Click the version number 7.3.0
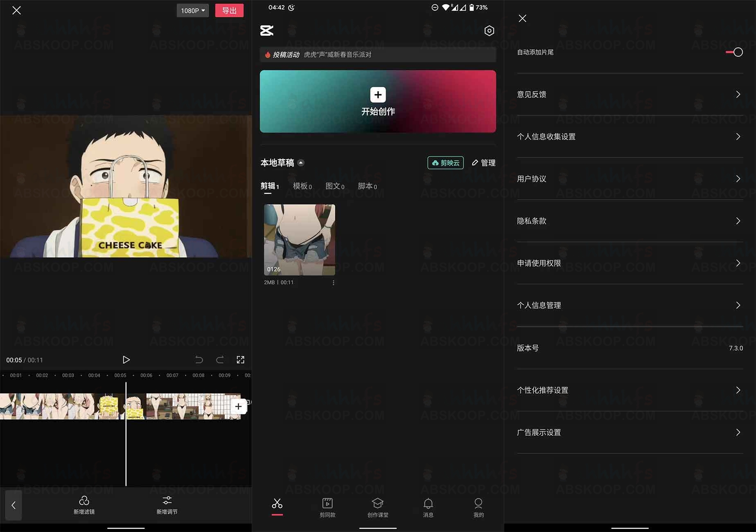Screen dimensions: 756x532 (736, 348)
